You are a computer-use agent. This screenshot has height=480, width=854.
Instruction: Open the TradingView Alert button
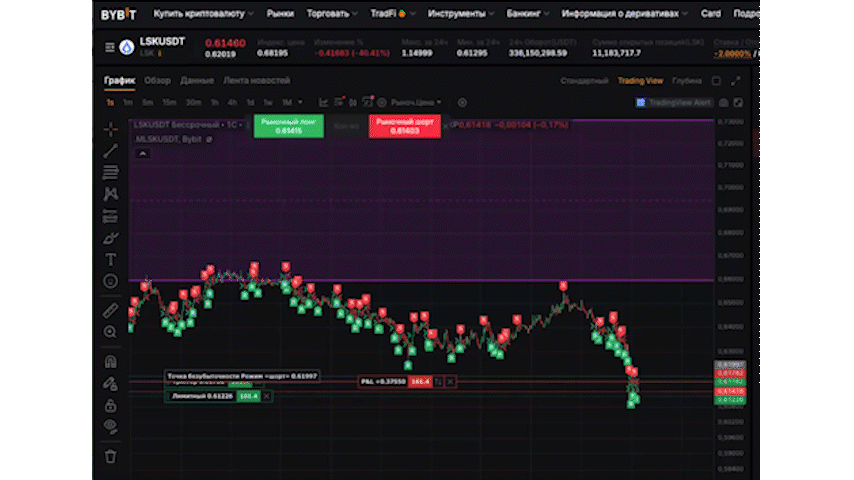click(673, 102)
